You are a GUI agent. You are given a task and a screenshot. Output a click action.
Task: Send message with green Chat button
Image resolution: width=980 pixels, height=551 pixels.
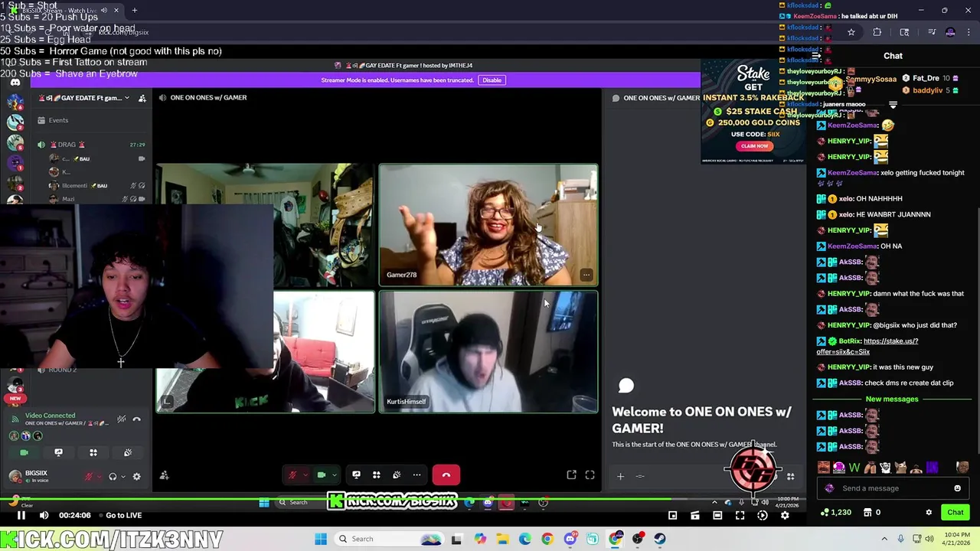(x=955, y=512)
